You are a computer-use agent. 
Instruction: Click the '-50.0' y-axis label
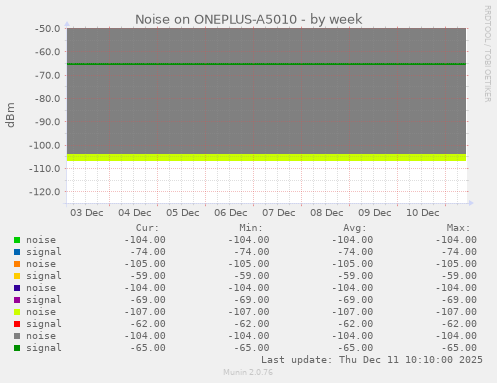(x=48, y=29)
